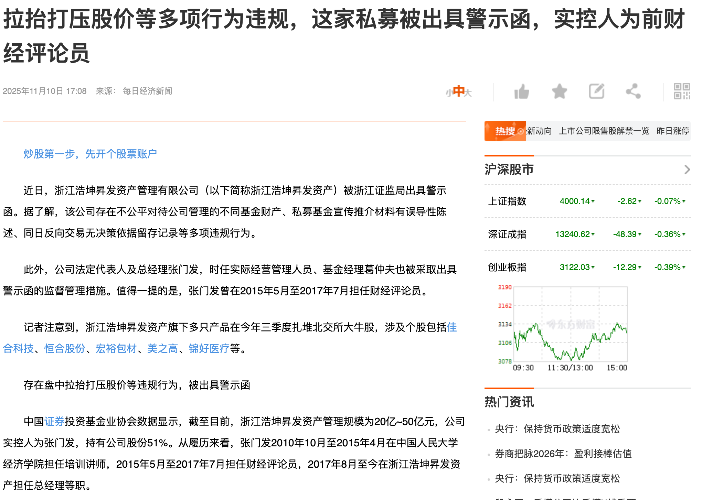
Task: Open hot search 新动向
Action: coord(539,131)
